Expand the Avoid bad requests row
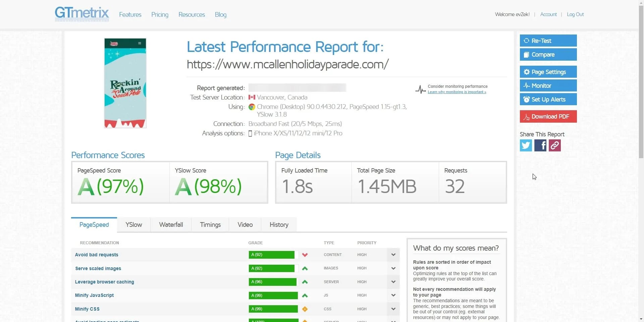The height and width of the screenshot is (322, 644). [x=393, y=255]
